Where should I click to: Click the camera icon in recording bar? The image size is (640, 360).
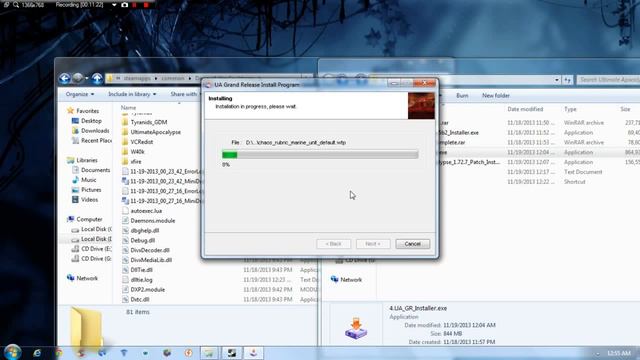[x=124, y=5]
